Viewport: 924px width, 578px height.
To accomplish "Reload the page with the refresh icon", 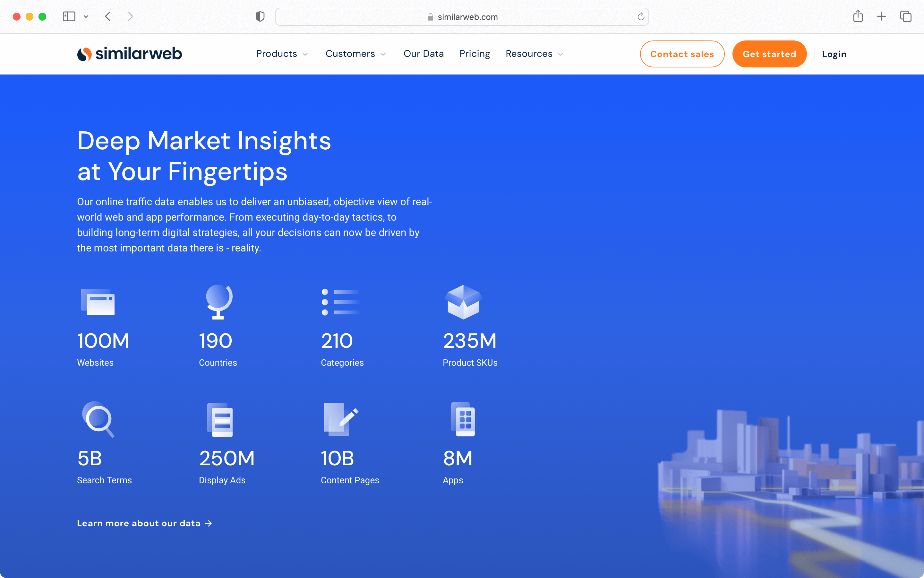I will click(x=641, y=16).
